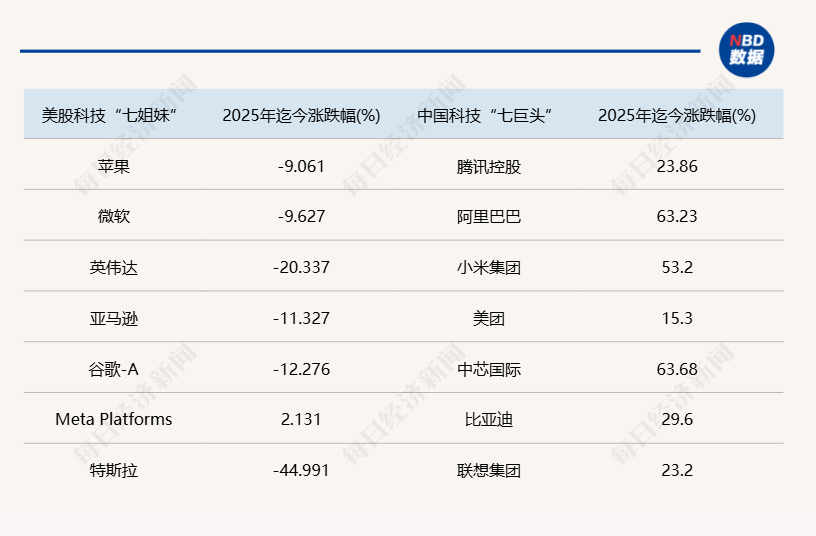Select the value 63.68

677,369
